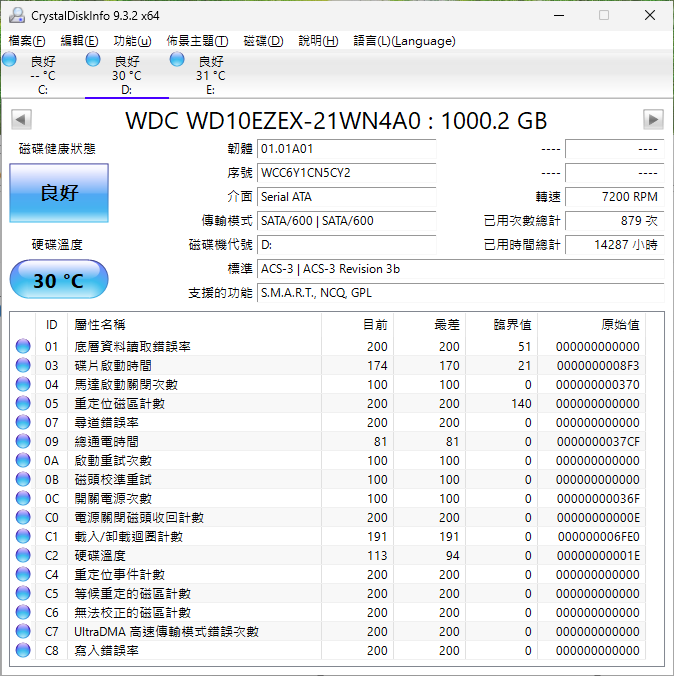Image resolution: width=674 pixels, height=676 pixels.
Task: Click blue status dot of attribute 04
Action: [x=23, y=384]
